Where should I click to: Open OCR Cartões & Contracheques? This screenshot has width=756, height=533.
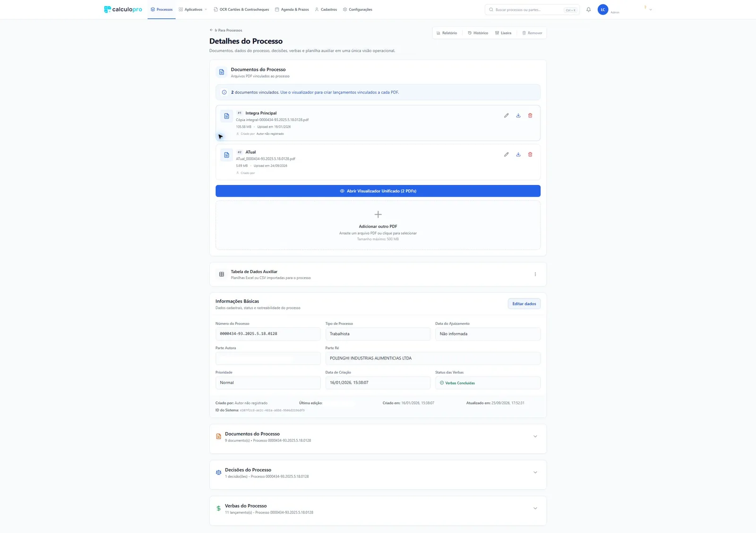point(241,9)
